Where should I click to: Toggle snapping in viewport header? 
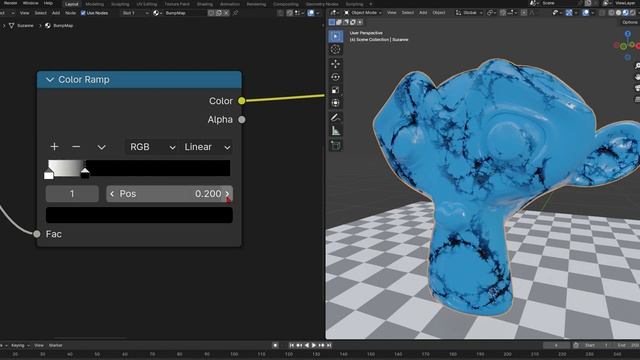pyautogui.click(x=502, y=13)
